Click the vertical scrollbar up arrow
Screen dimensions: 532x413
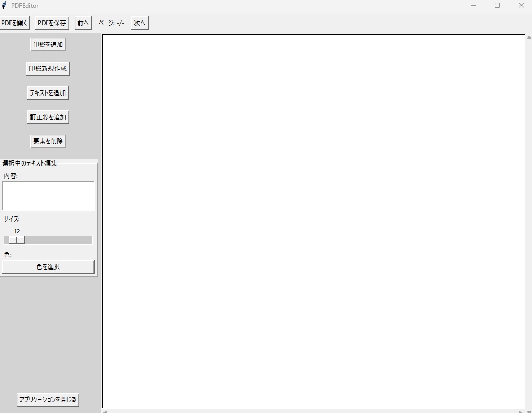(x=529, y=37)
